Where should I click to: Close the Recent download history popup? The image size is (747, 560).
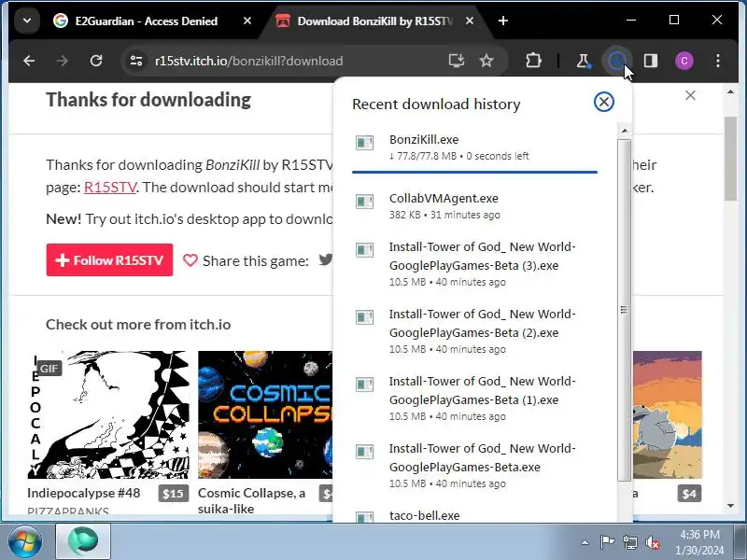click(x=603, y=102)
